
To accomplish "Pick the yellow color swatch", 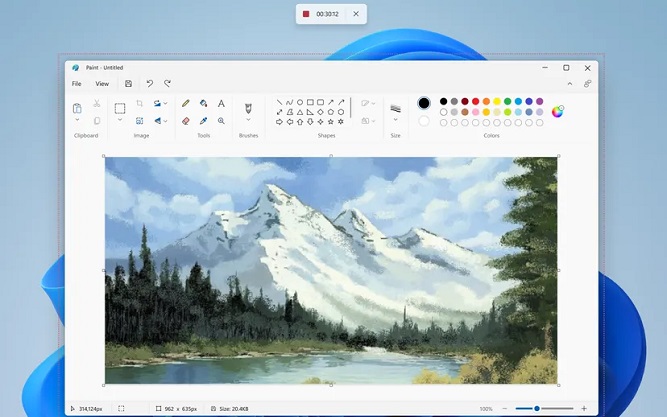I will coord(497,101).
